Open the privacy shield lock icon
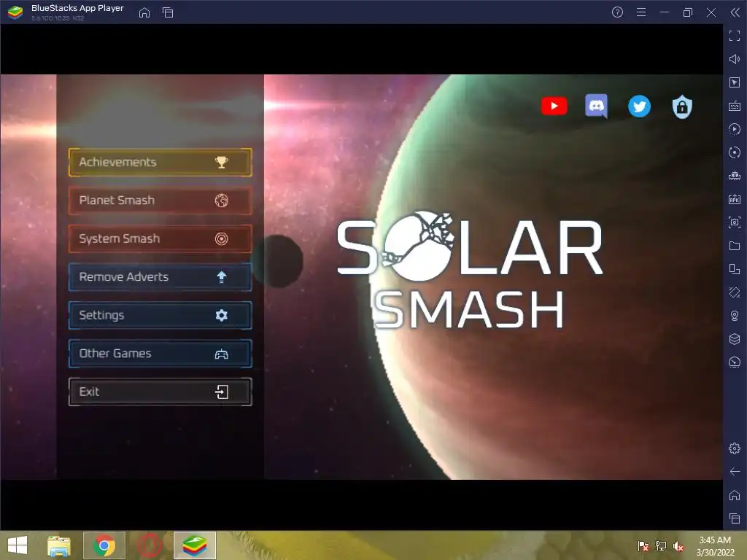 [682, 106]
